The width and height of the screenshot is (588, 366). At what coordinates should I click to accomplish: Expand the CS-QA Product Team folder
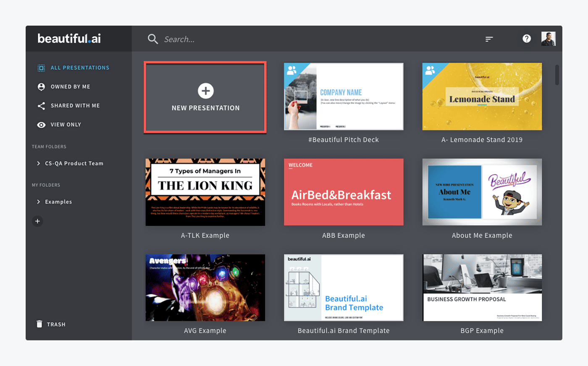point(39,163)
